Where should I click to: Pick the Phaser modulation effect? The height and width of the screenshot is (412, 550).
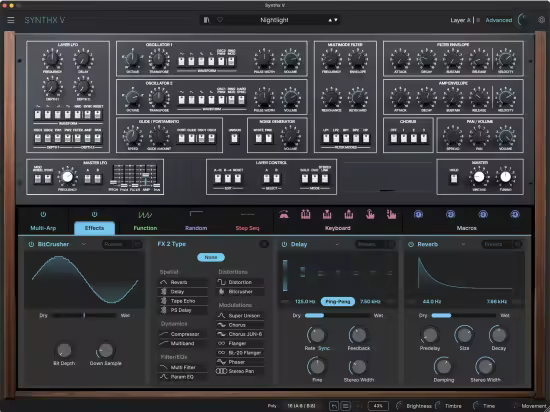click(240, 362)
